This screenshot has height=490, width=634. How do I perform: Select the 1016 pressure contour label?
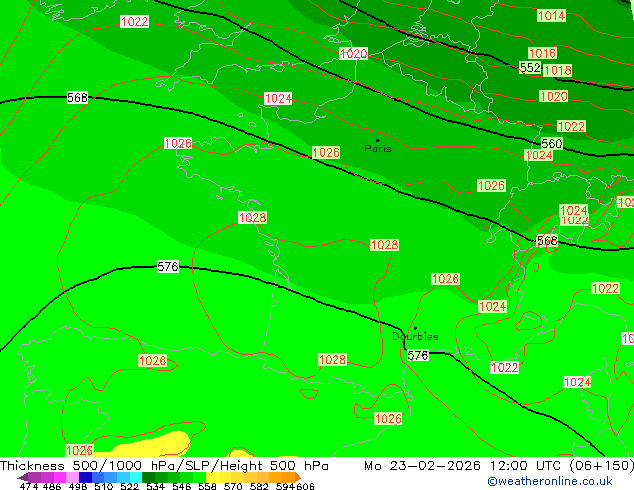pyautogui.click(x=542, y=53)
